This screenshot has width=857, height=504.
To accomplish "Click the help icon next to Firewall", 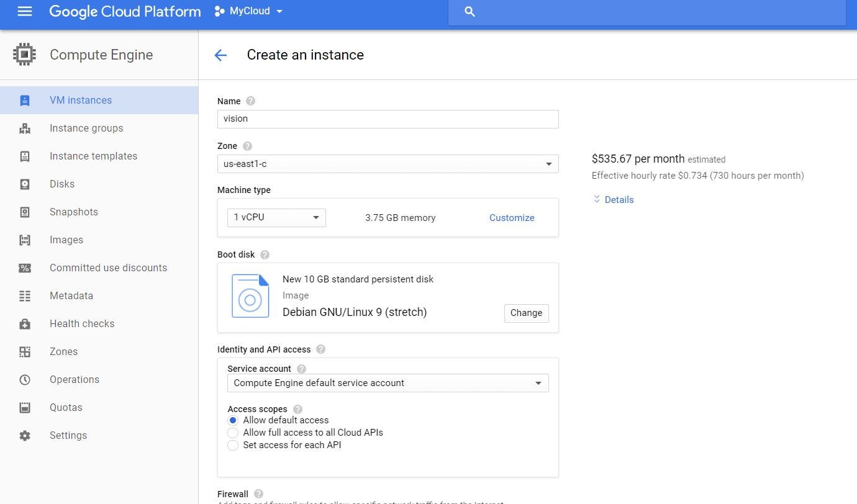I will [x=258, y=494].
